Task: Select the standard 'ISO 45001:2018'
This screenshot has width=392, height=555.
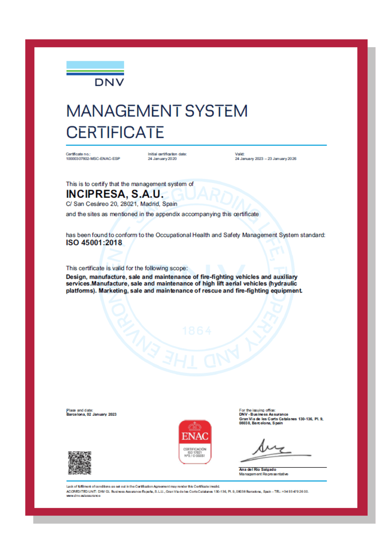Action: pos(94,243)
